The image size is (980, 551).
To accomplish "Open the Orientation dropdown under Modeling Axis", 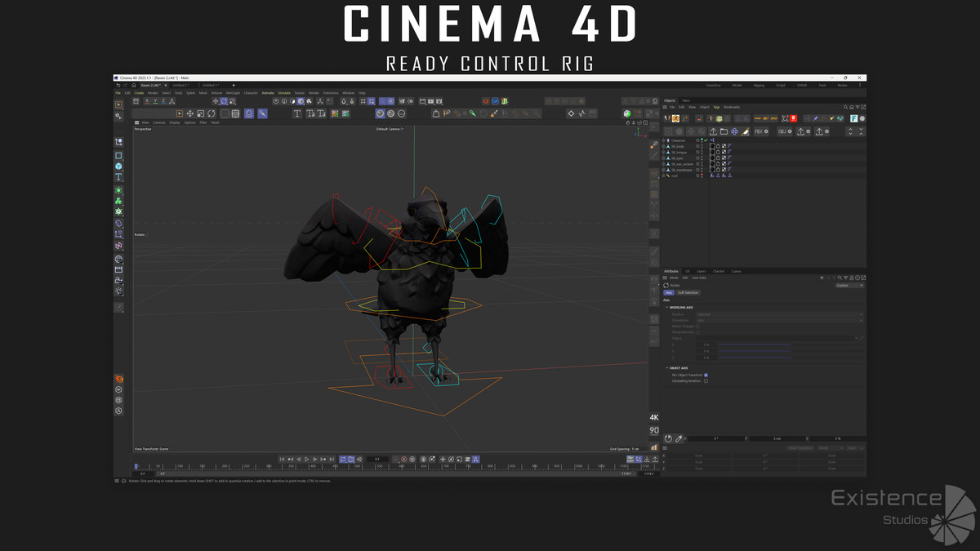I will click(x=778, y=320).
